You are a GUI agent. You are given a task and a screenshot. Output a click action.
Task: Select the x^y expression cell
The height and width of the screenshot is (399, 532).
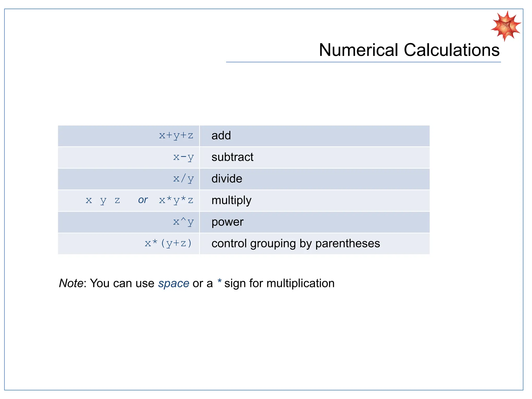[x=183, y=222]
